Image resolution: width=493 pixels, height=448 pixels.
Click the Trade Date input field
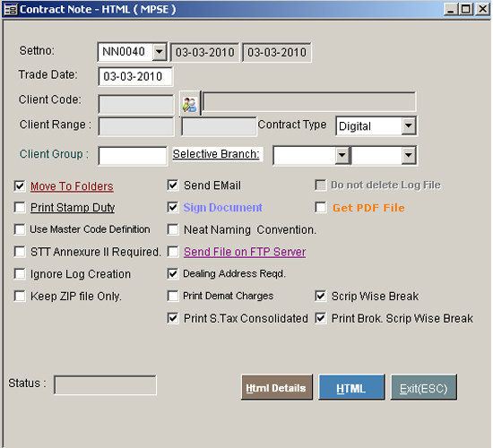tap(135, 76)
